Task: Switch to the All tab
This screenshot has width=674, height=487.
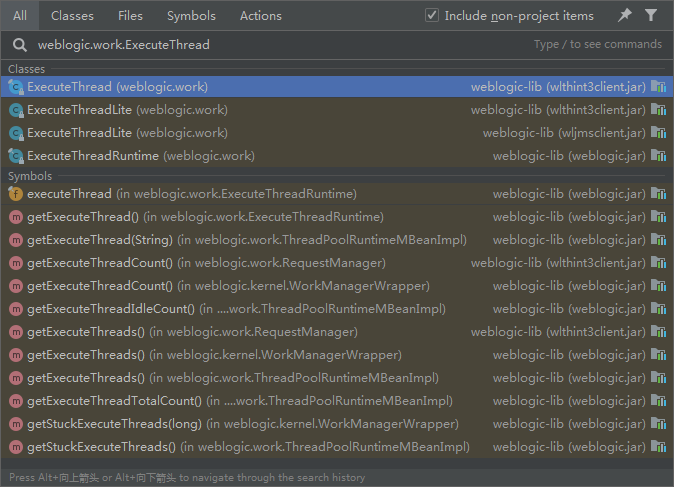Action: (20, 16)
